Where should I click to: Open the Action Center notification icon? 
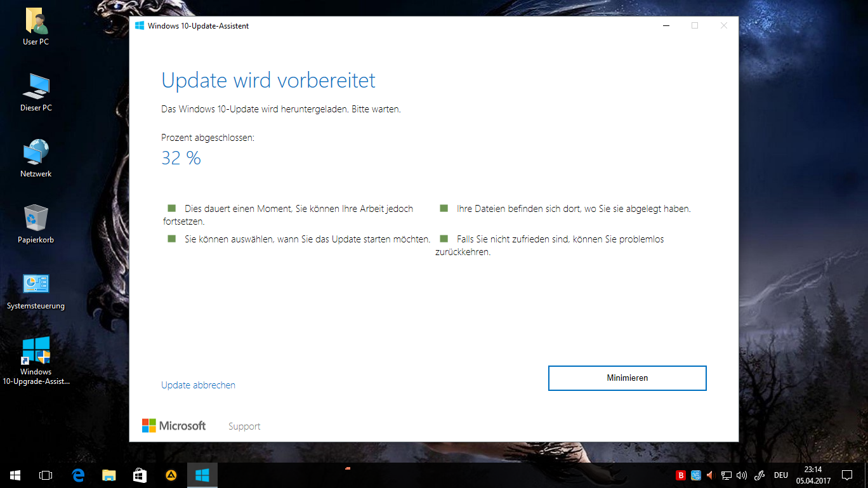(x=846, y=475)
